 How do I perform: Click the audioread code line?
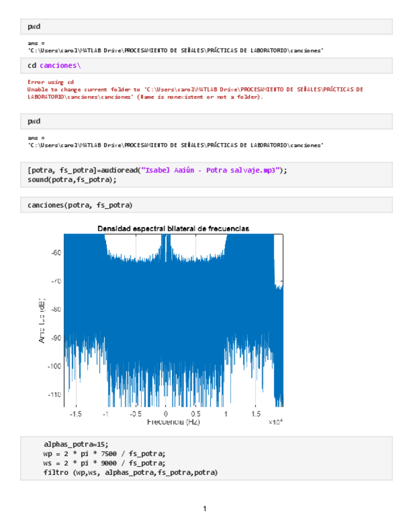(157, 170)
